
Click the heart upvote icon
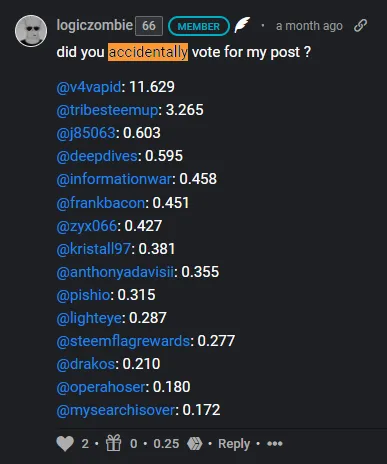pyautogui.click(x=65, y=444)
